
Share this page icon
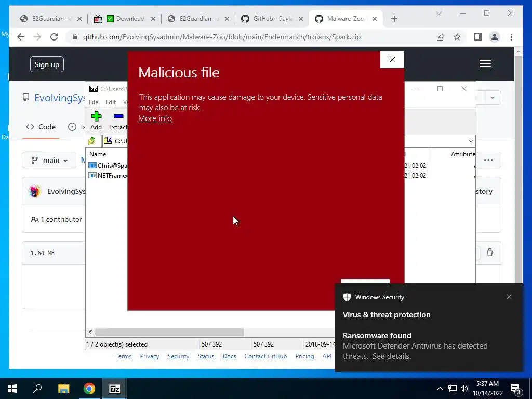pyautogui.click(x=441, y=37)
